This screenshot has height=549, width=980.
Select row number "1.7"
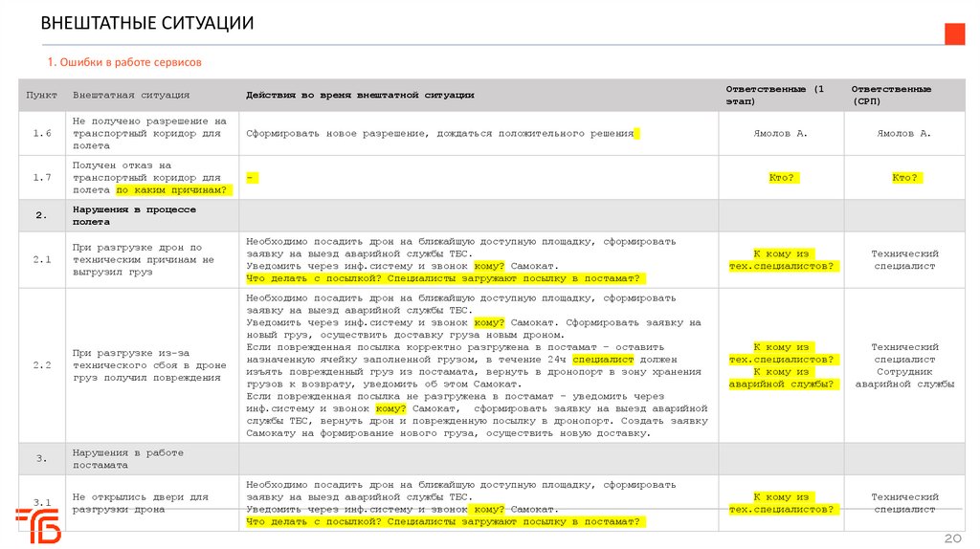coord(42,177)
